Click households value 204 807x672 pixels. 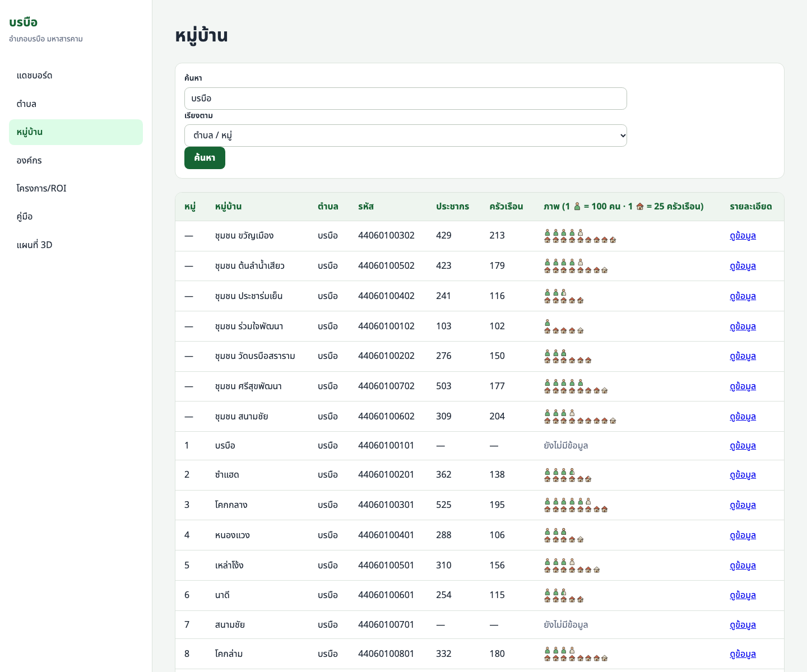click(497, 417)
